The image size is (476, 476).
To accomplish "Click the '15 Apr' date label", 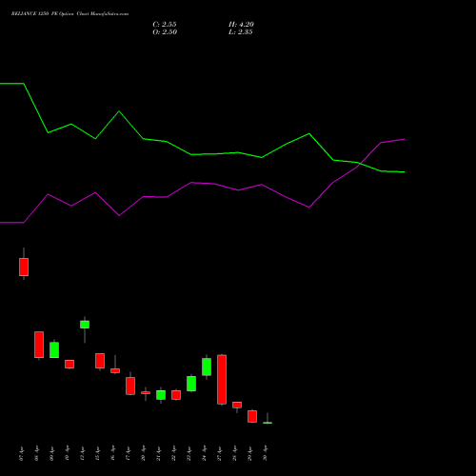I will 98,453.
